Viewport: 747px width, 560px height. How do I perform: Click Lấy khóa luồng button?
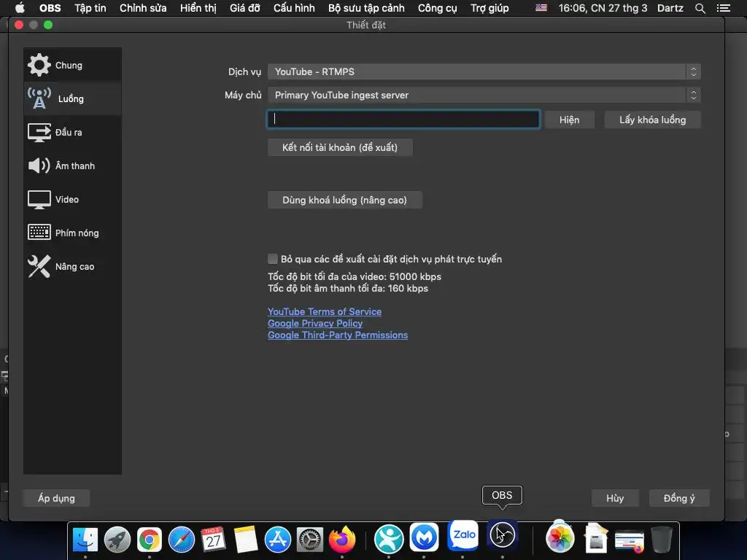point(653,120)
